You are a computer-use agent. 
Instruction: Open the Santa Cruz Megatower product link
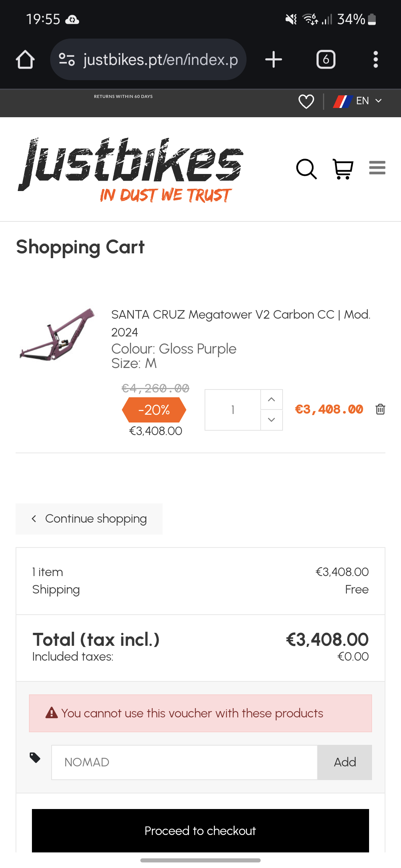point(241,315)
